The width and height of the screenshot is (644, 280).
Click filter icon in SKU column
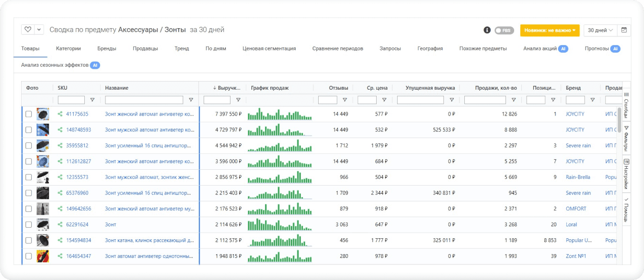pos(92,100)
